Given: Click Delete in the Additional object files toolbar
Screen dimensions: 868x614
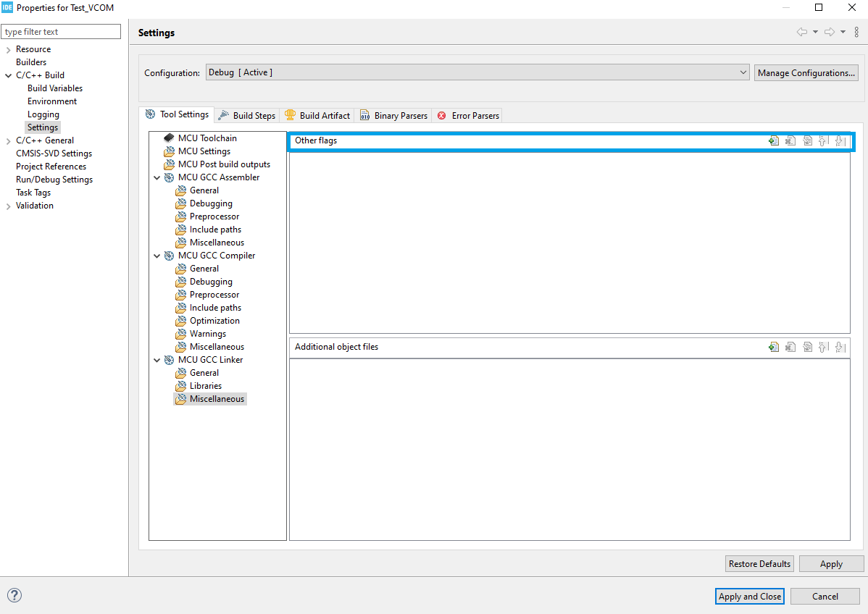Looking at the screenshot, I should point(790,347).
